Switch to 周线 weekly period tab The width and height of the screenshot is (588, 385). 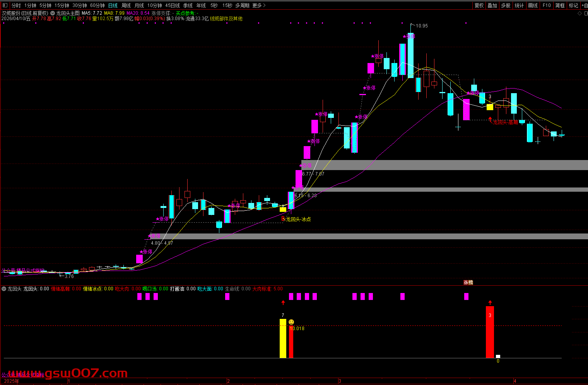tap(126, 5)
